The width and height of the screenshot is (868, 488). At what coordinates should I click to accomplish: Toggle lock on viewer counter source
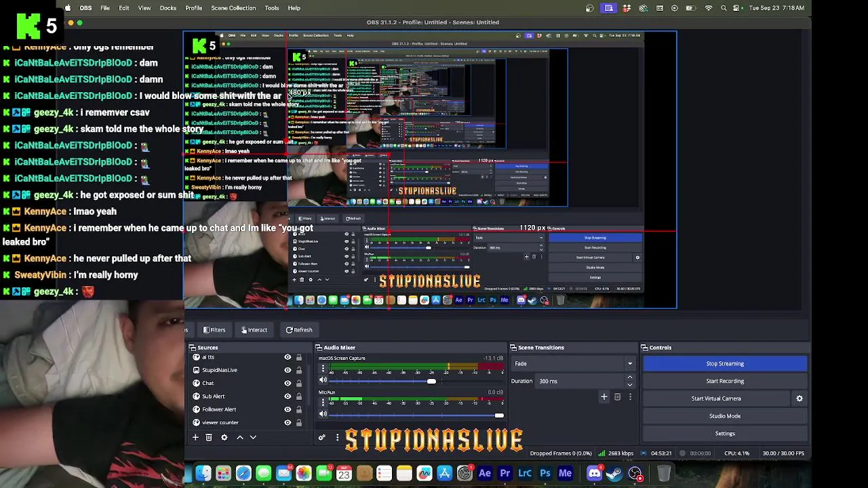click(298, 422)
